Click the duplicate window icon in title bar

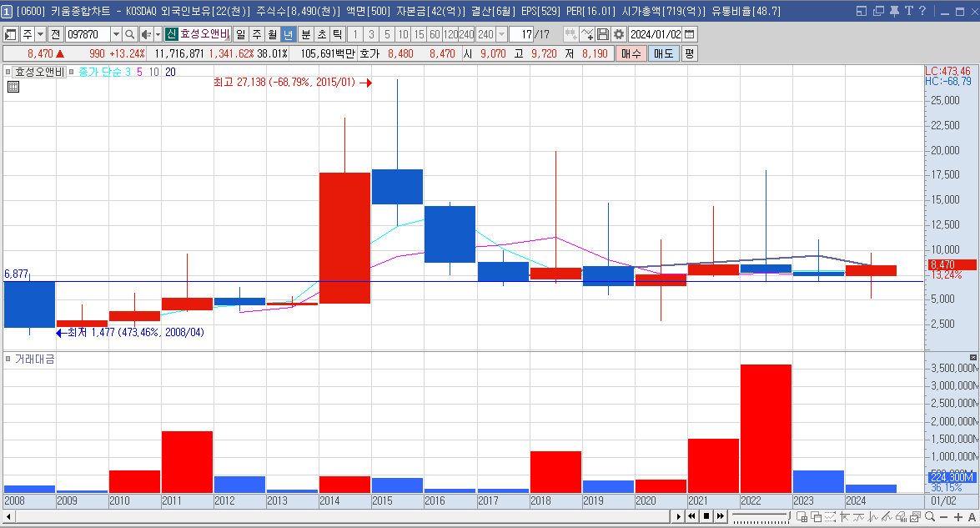pos(878,11)
